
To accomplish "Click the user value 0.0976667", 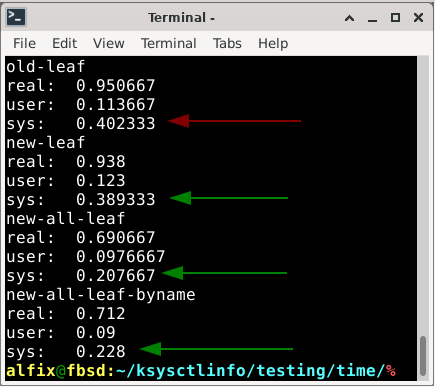I will coord(121,257).
